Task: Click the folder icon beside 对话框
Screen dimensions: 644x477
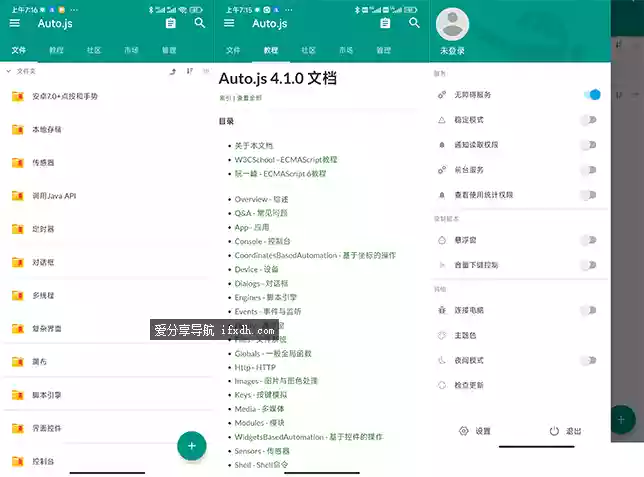Action: [18, 262]
